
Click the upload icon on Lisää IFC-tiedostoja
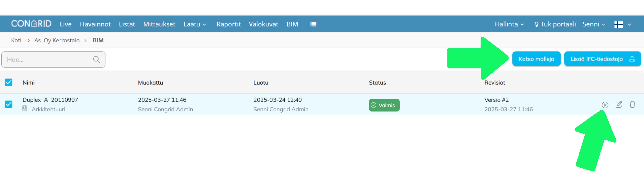[x=632, y=59]
